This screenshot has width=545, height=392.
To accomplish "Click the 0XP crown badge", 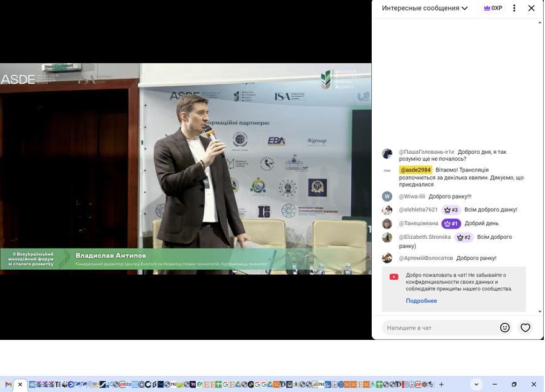I will [493, 8].
